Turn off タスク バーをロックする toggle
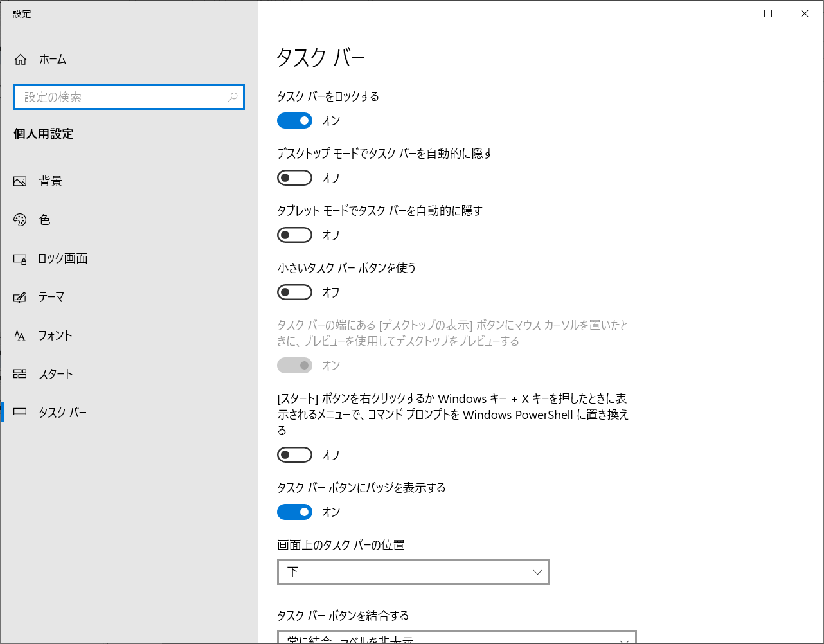This screenshot has width=824, height=644. click(x=294, y=120)
